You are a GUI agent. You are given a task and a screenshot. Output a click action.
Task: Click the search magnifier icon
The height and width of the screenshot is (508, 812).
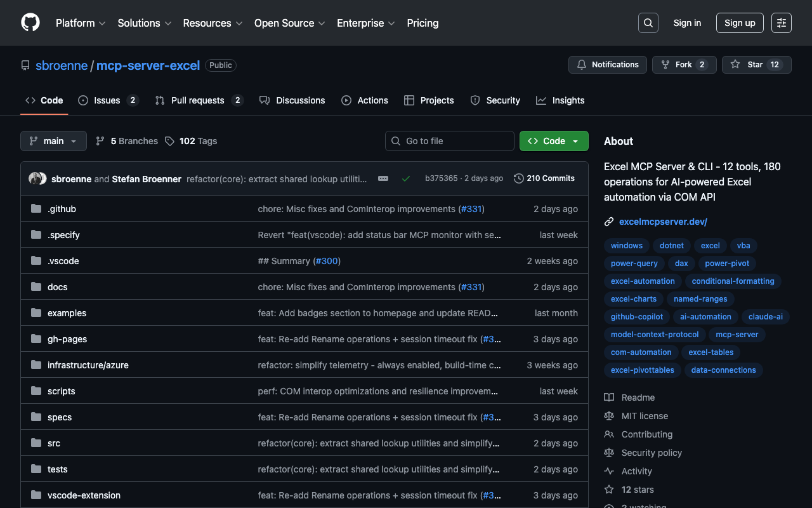648,23
